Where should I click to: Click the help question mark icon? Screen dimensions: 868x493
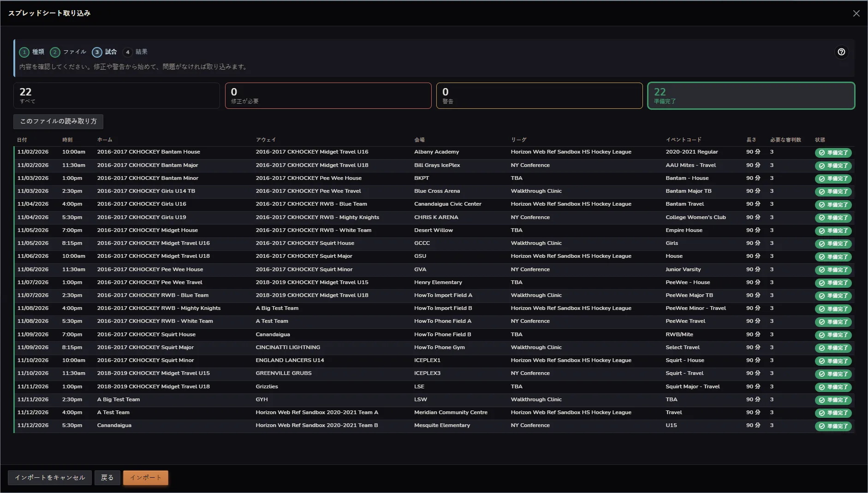[841, 52]
